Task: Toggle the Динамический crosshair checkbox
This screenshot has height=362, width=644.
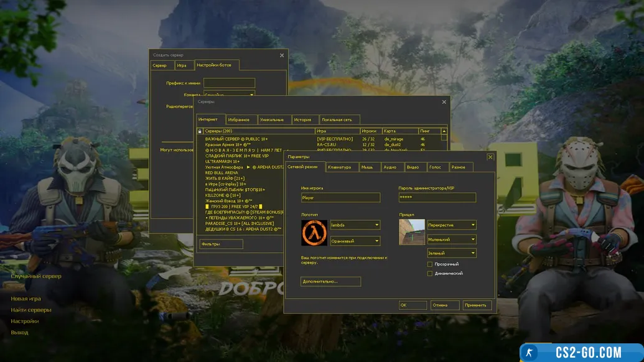Action: 430,273
